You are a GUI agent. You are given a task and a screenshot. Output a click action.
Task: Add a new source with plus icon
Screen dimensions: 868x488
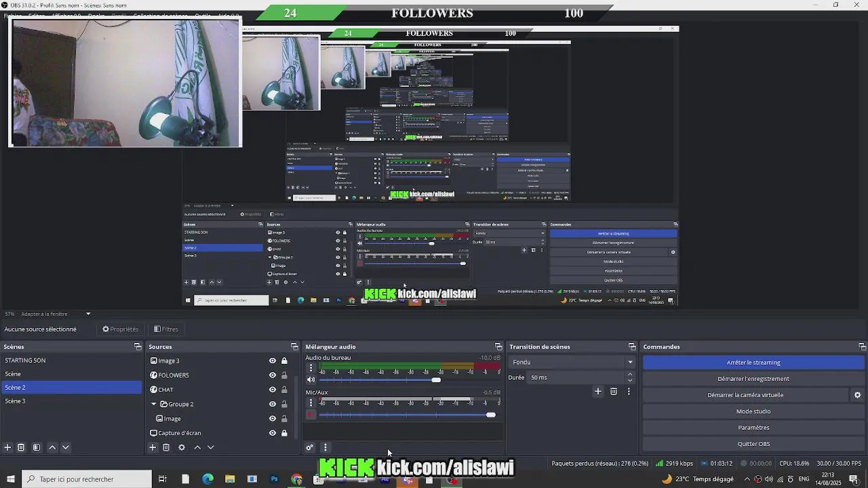pyautogui.click(x=153, y=447)
